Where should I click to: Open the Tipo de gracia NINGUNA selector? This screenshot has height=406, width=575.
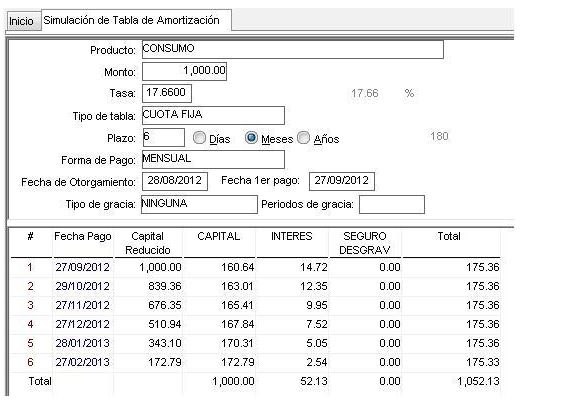click(199, 204)
